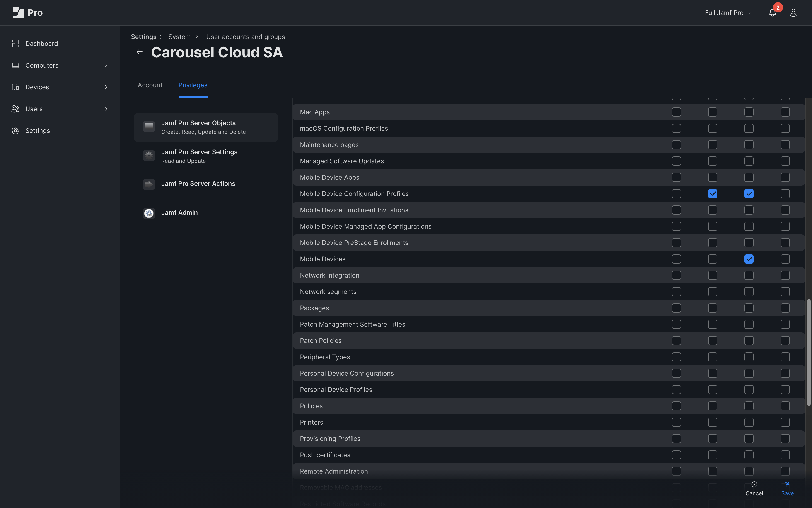Enable Delete for Maintenance pages

click(785, 145)
